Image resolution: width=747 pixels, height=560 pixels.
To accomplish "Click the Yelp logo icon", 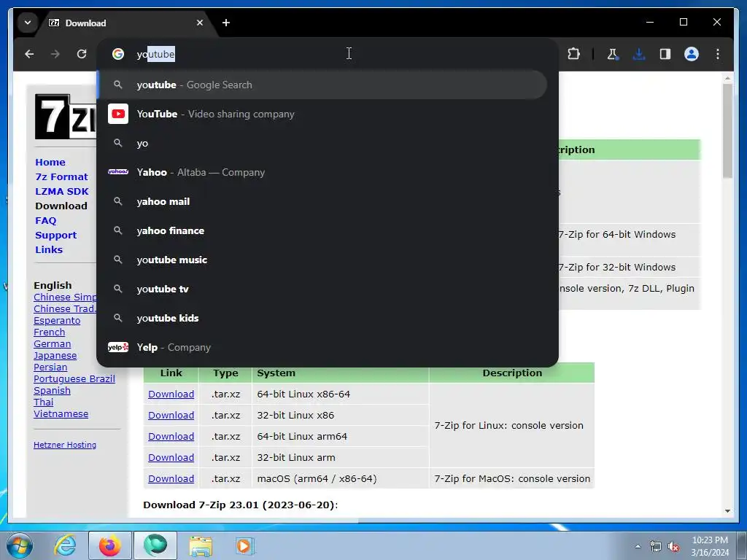I will coord(118,347).
